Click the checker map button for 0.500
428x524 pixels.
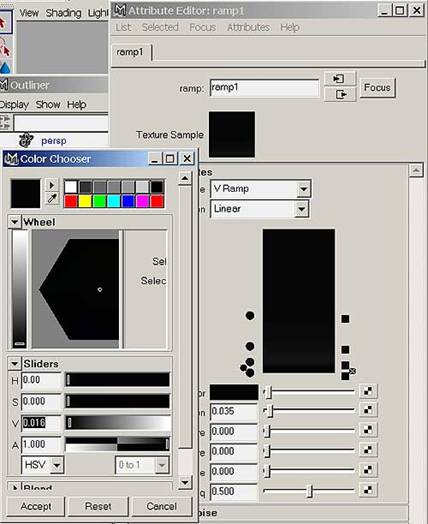click(x=368, y=490)
